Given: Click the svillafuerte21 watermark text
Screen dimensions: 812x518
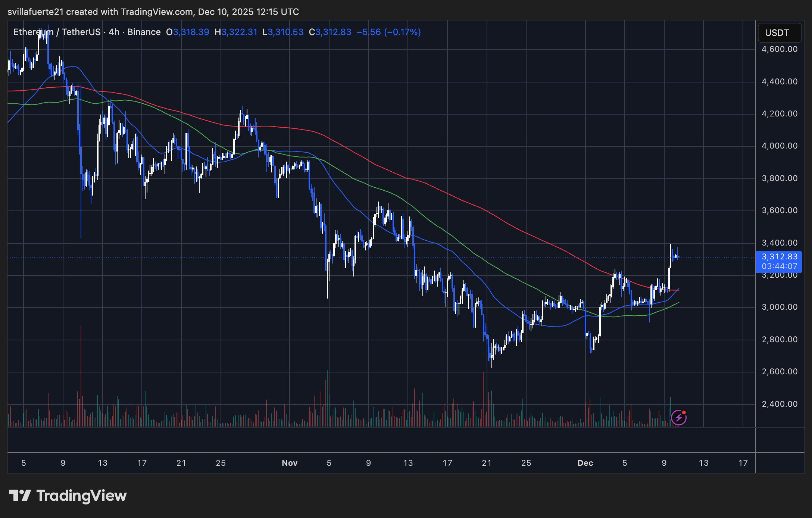Looking at the screenshot, I should [x=35, y=12].
